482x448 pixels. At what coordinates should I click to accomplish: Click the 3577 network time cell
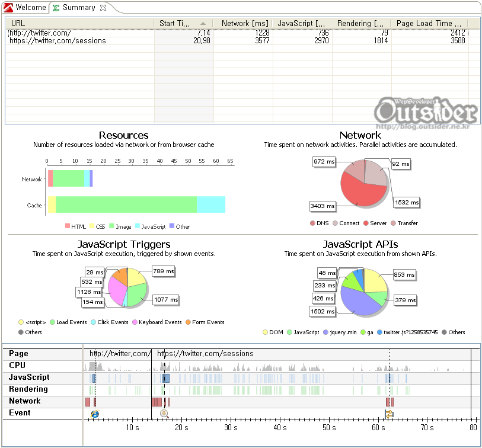click(262, 40)
